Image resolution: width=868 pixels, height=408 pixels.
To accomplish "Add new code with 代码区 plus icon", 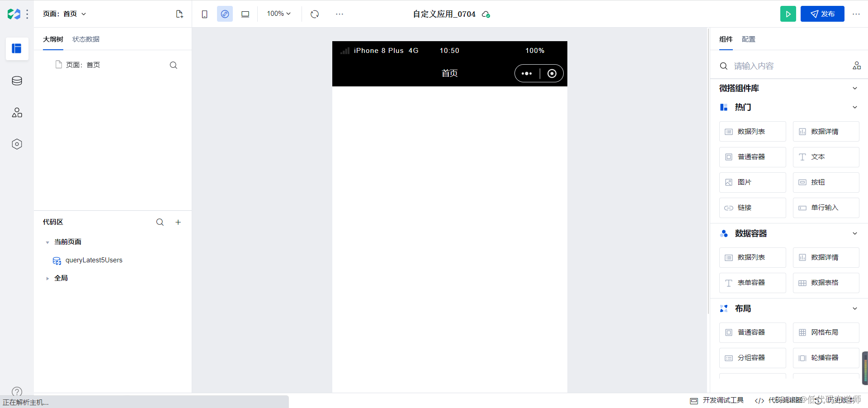I will point(178,222).
